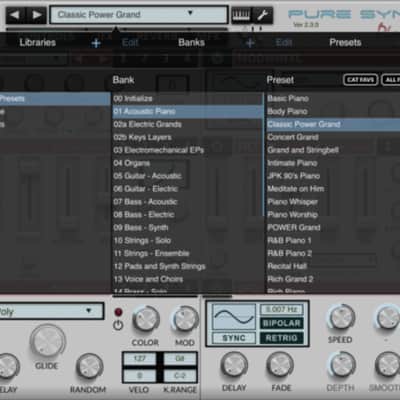Click the Libraries header
This screenshot has height=400, width=400.
[37, 43]
